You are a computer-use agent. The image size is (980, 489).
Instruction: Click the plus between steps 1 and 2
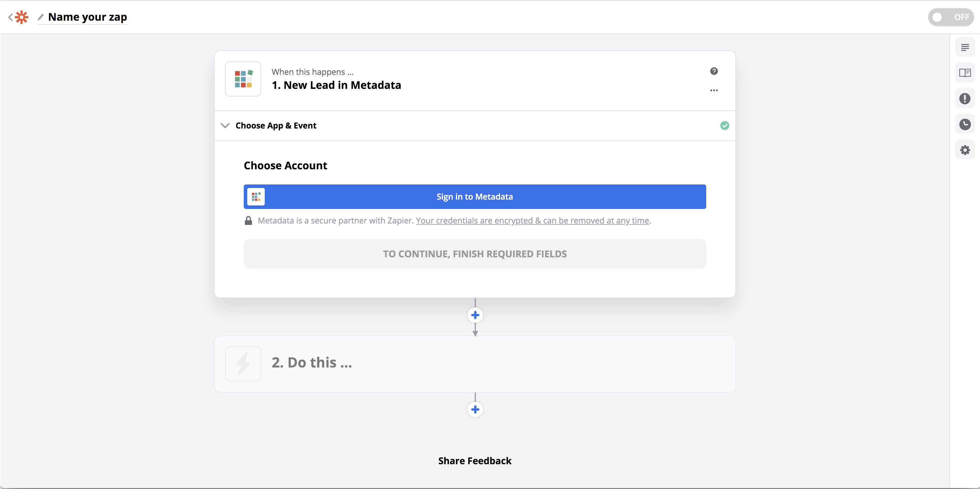pos(475,315)
